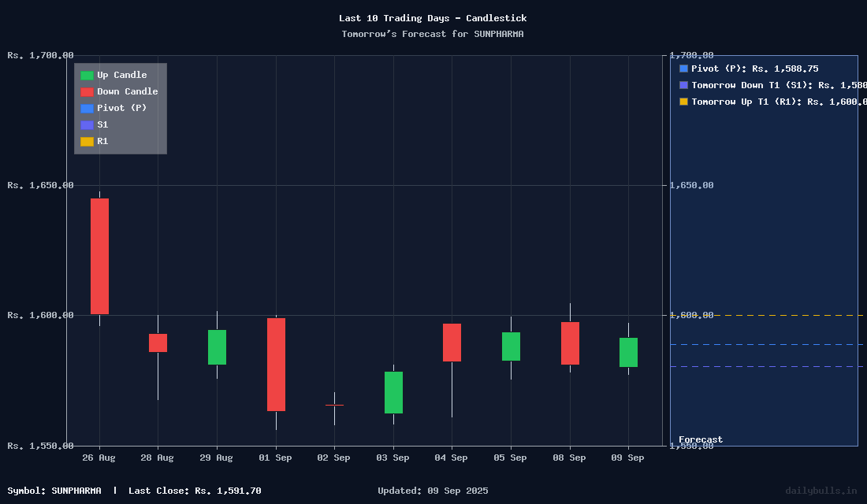867x504 pixels.
Task: Click the Pivot (P) Rs. 1,588.75 forecast swatch
Action: coord(683,69)
